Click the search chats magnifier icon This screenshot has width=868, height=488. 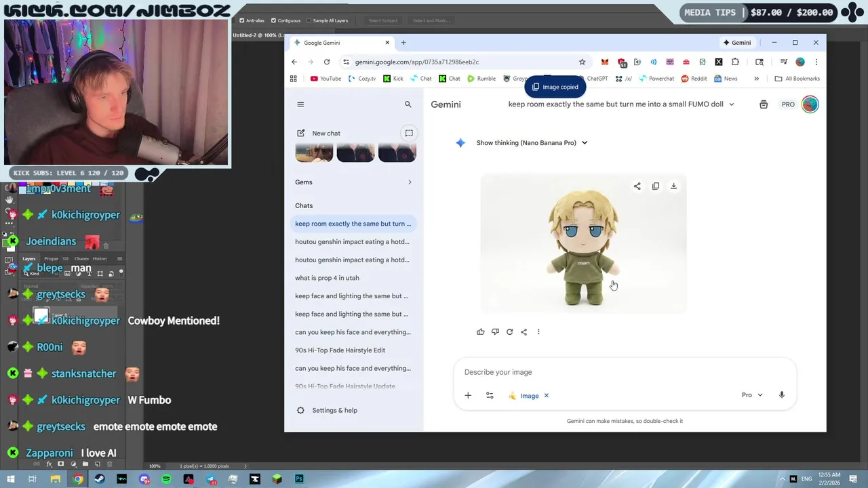[408, 104]
